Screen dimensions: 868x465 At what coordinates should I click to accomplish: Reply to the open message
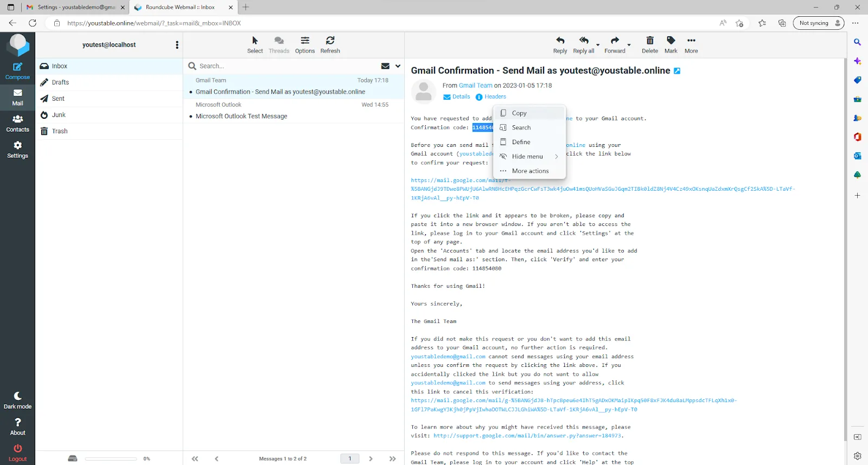[x=560, y=45]
